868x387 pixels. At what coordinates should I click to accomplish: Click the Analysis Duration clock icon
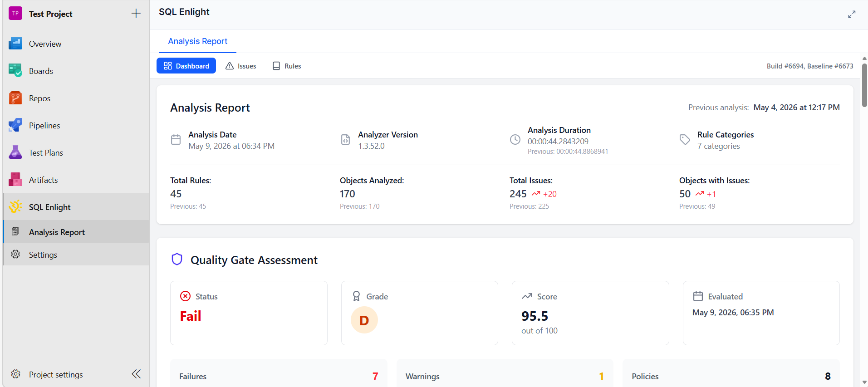(x=515, y=140)
